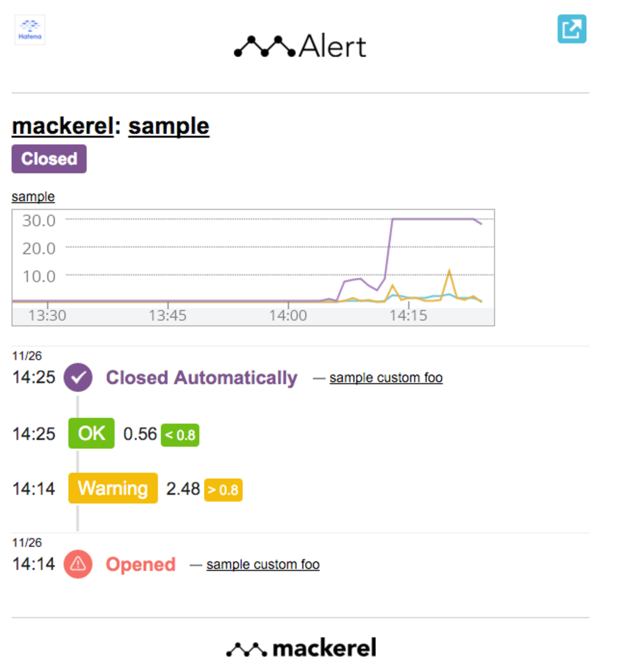
Task: Click the red Opened warning triangle icon
Action: (78, 564)
